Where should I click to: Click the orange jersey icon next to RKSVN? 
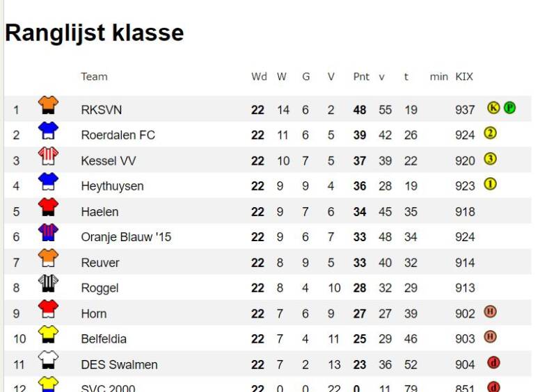(48, 105)
